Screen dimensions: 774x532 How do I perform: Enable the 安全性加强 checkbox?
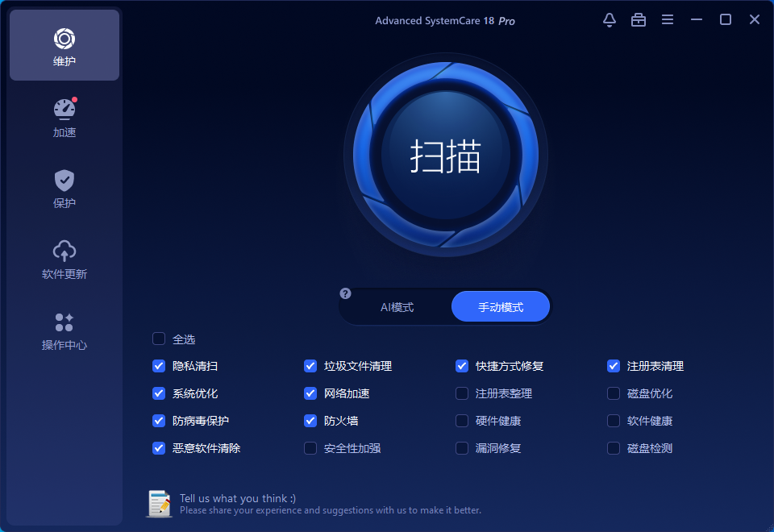[x=310, y=448]
